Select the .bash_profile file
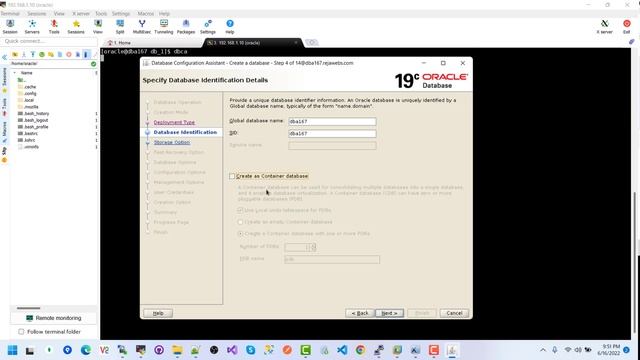This screenshot has height=360, width=640. (x=36, y=127)
